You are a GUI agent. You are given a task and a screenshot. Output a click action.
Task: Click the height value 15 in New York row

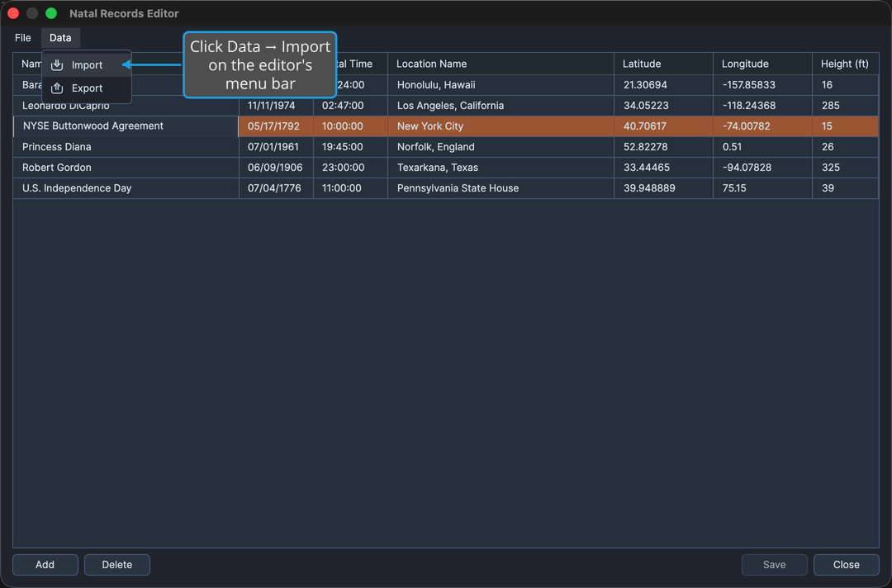click(x=846, y=126)
